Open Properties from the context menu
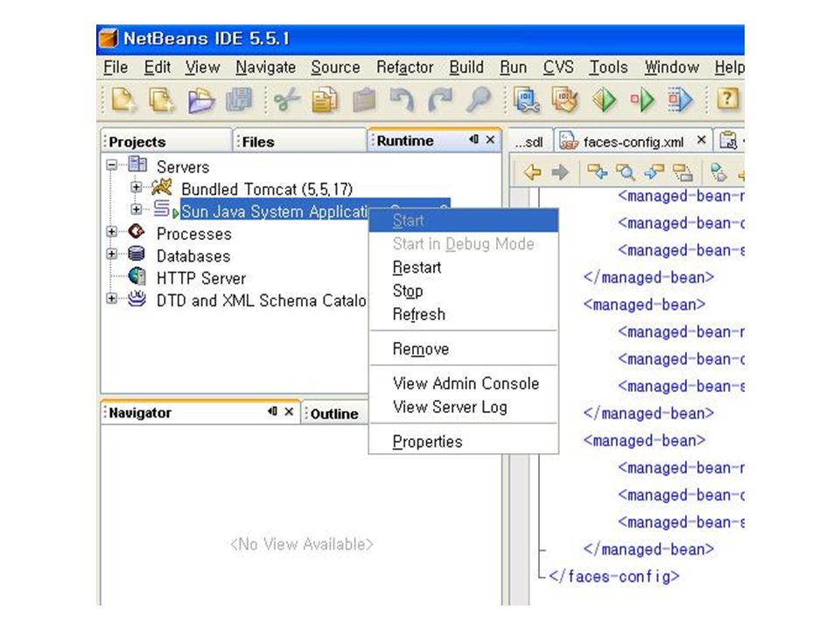840x630 pixels. [x=464, y=441]
